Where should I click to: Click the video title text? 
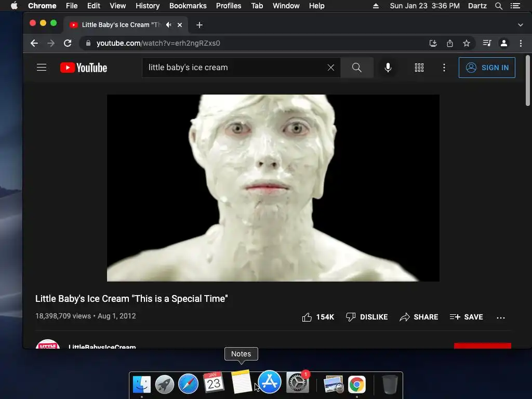[x=131, y=299]
